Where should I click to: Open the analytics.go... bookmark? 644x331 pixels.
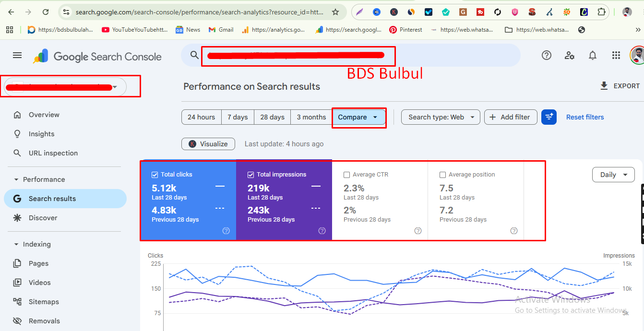tap(274, 30)
